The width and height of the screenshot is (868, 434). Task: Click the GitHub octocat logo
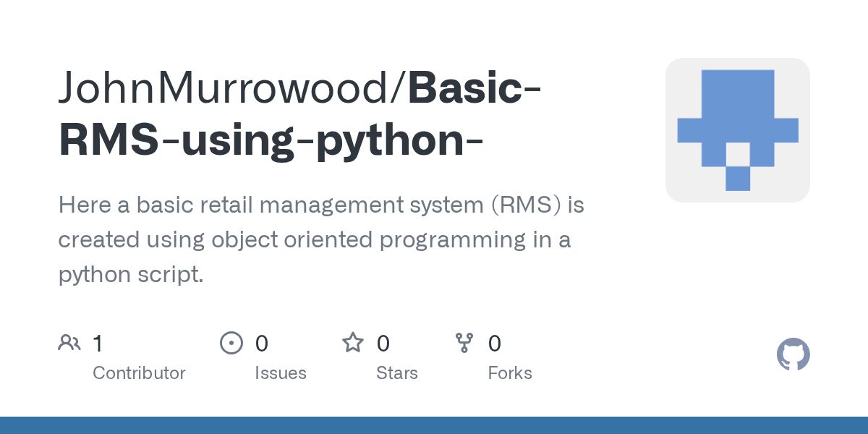click(x=793, y=355)
